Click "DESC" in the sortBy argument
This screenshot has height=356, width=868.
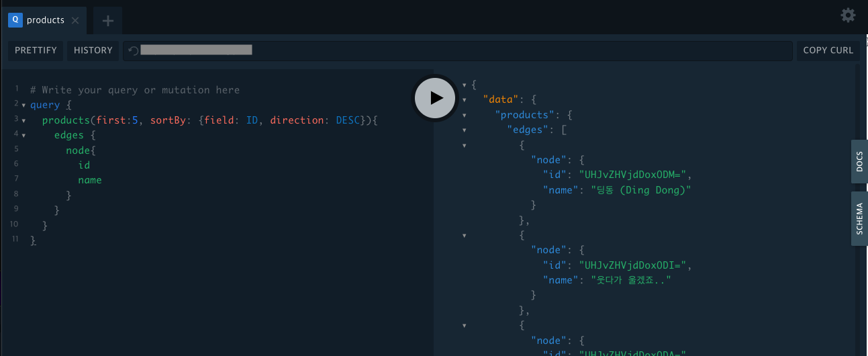tap(348, 120)
